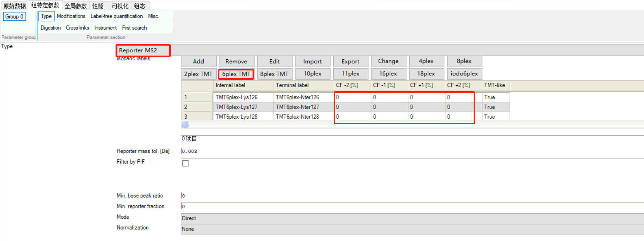The height and width of the screenshot is (241, 644).
Task: Focus the Min. base peak ratio field
Action: pyautogui.click(x=412, y=196)
